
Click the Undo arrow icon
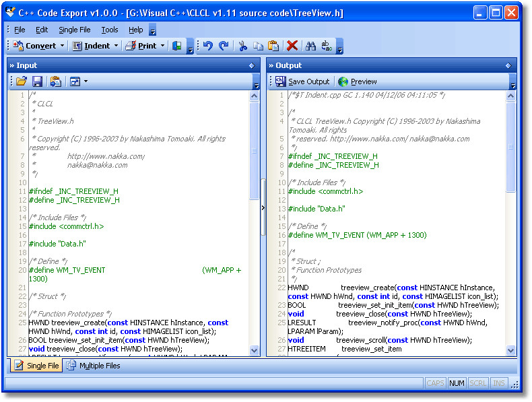tap(207, 46)
